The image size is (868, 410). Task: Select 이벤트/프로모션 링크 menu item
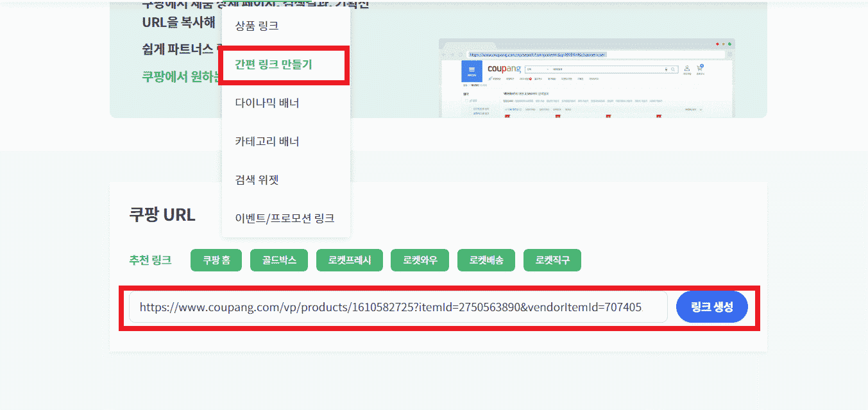[x=286, y=218]
